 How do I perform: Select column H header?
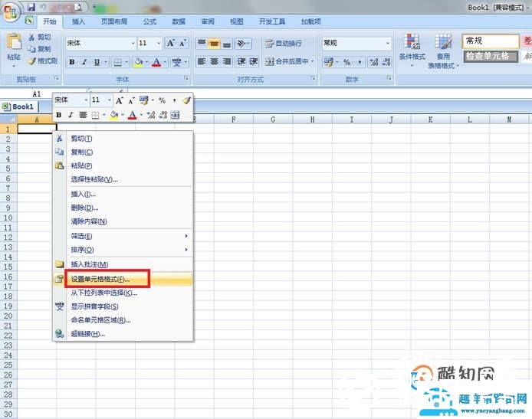click(312, 119)
